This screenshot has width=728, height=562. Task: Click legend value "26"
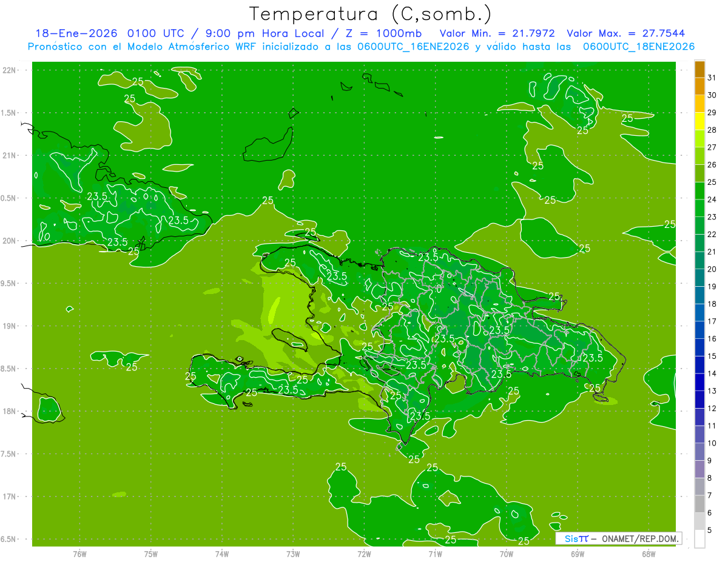point(712,165)
